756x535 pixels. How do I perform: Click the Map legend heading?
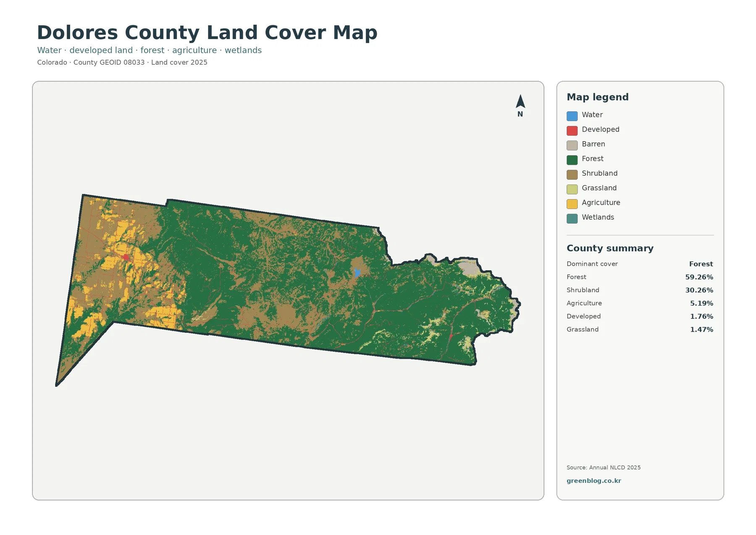[x=597, y=97]
